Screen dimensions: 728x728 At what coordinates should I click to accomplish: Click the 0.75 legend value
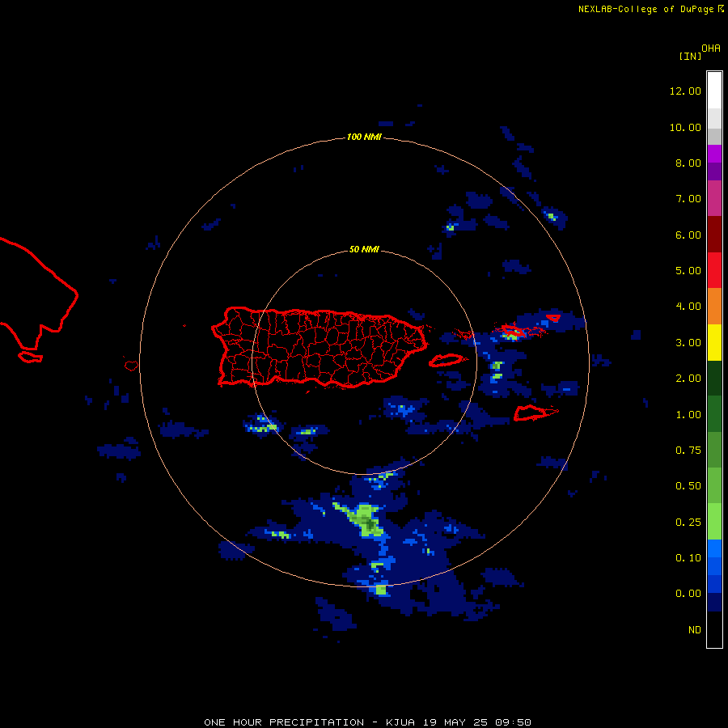tap(688, 451)
